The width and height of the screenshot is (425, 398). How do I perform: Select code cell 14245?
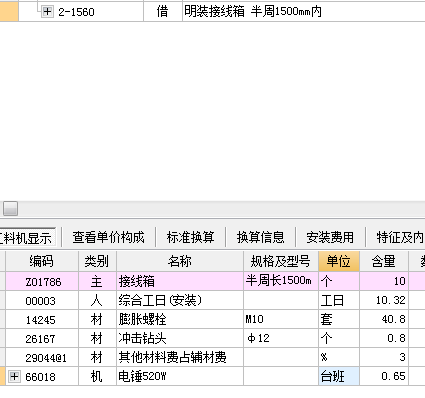(42, 319)
